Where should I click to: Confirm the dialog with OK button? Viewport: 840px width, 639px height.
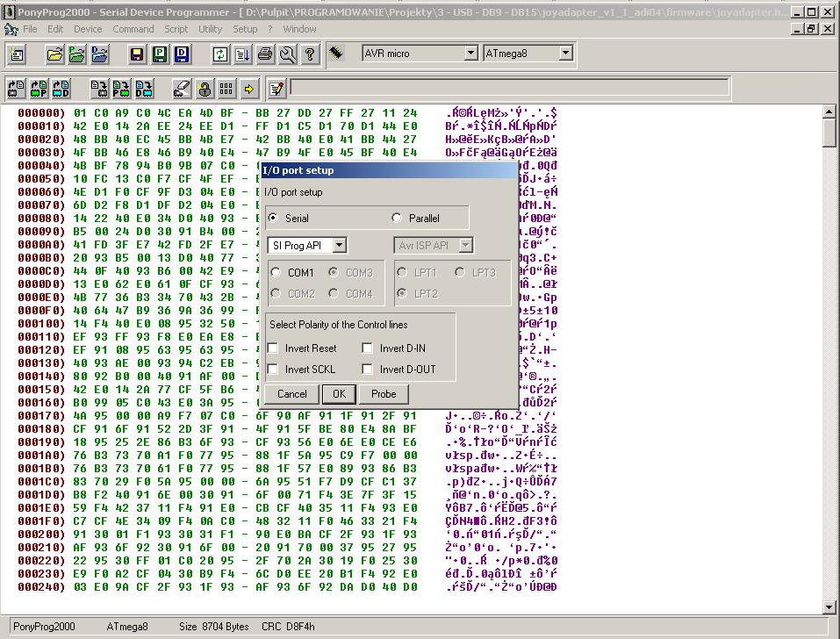[339, 394]
